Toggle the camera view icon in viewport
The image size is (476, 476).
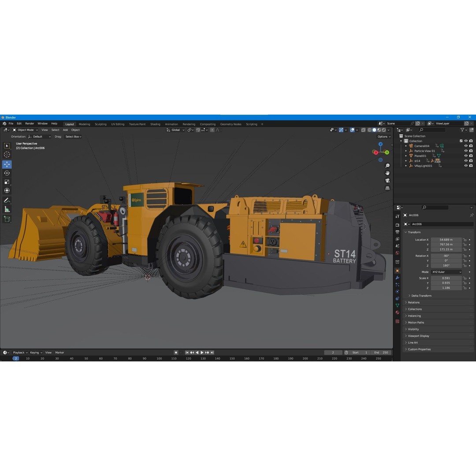point(387,181)
